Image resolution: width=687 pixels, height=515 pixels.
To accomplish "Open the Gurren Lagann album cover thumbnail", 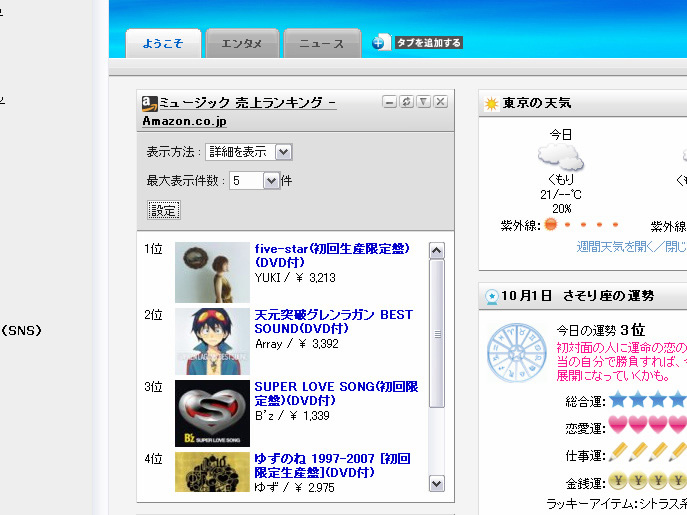I will (212, 341).
